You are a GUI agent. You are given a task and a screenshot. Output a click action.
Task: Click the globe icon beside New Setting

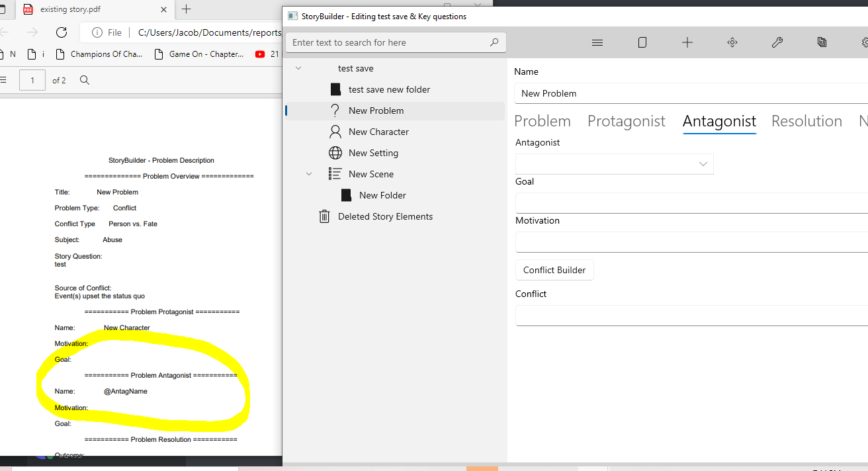point(335,153)
